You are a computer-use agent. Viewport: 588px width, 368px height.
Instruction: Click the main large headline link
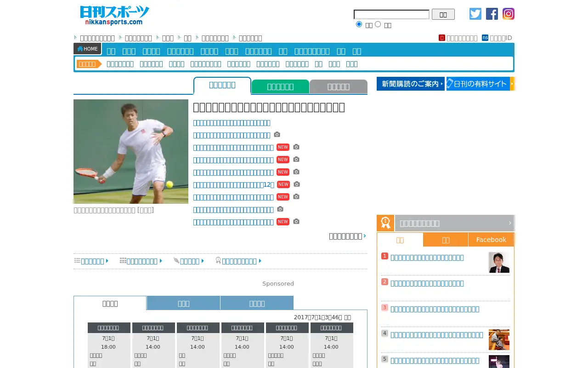(269, 107)
